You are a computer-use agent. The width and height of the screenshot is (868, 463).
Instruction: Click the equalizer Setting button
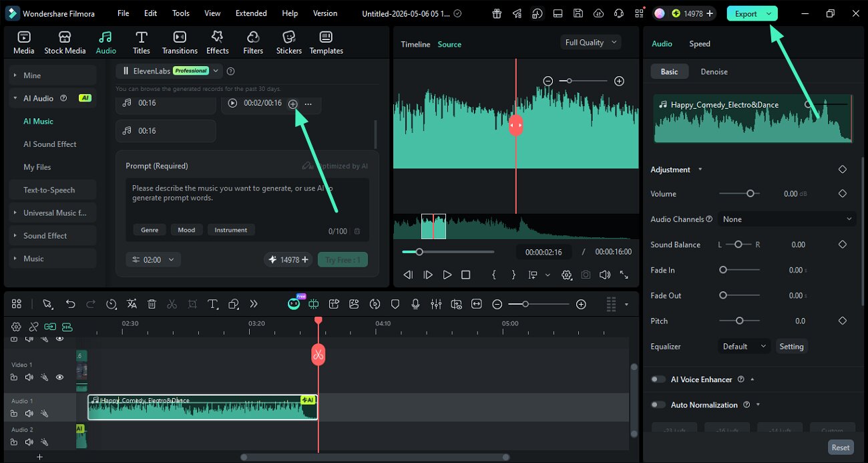point(791,347)
